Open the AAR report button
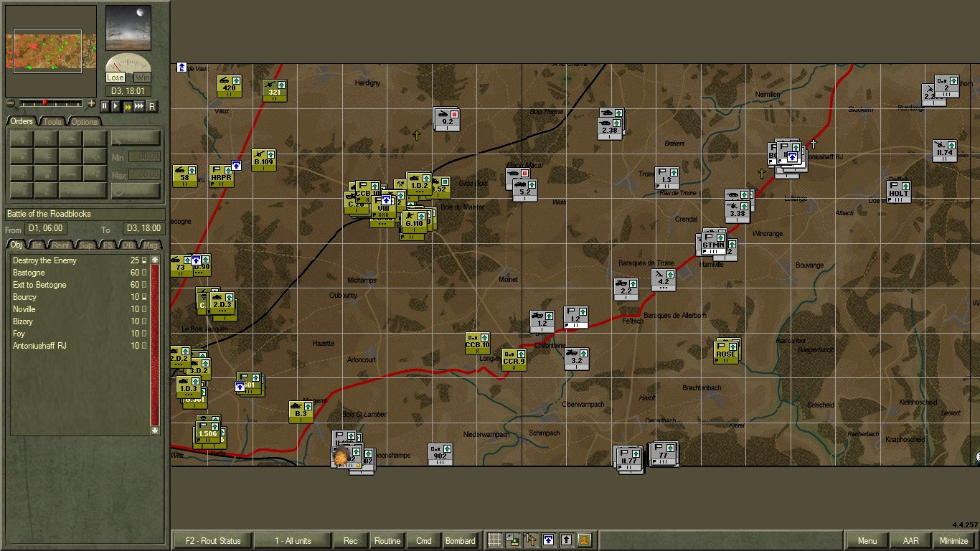 pyautogui.click(x=910, y=541)
